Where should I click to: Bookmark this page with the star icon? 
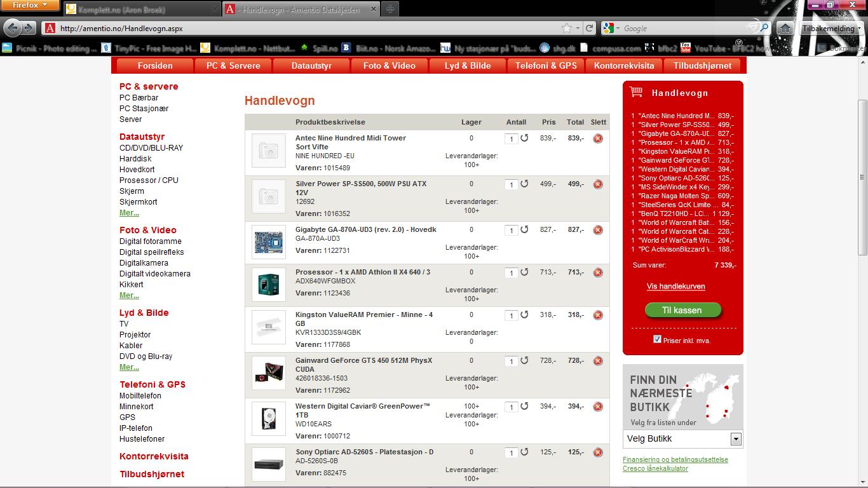tap(566, 28)
